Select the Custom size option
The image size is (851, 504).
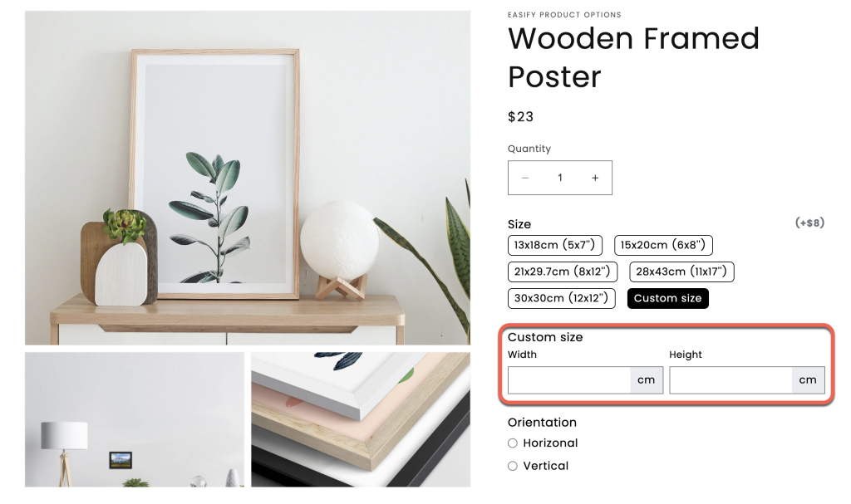[x=667, y=298]
